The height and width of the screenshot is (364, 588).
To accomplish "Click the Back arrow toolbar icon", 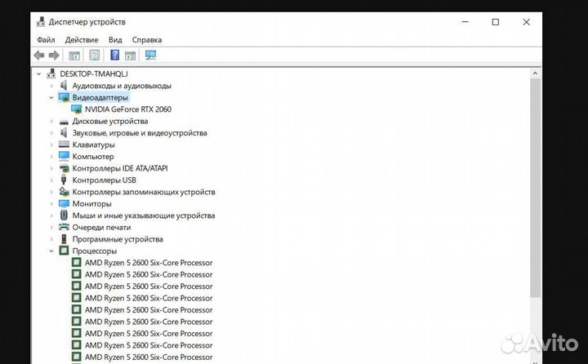I will click(x=39, y=55).
